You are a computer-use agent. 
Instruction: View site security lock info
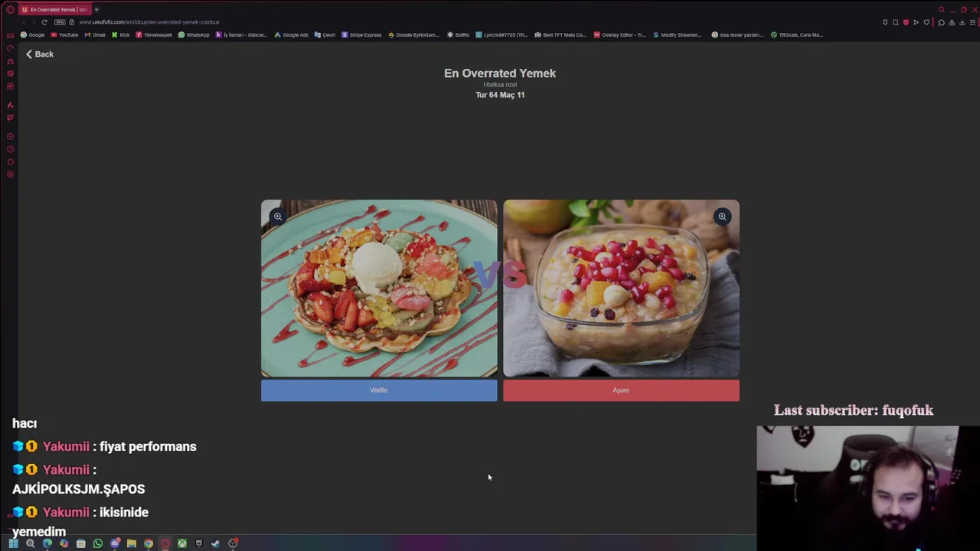pos(72,22)
